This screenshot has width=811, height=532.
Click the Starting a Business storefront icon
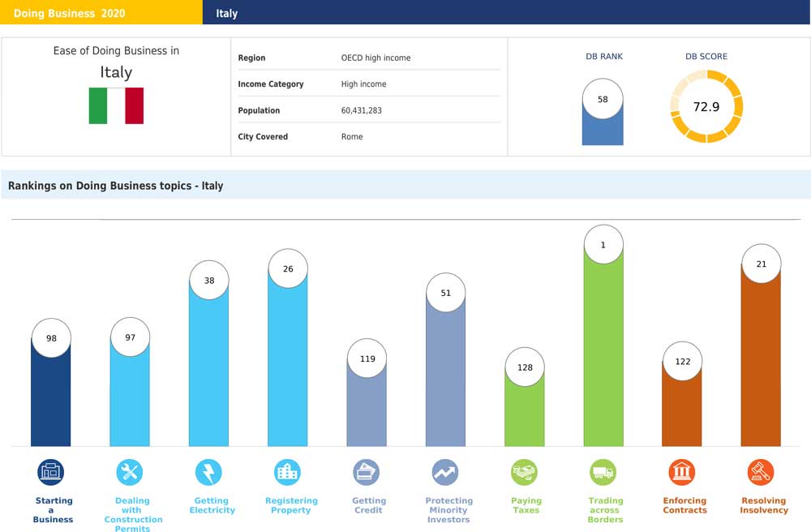pyautogui.click(x=50, y=472)
